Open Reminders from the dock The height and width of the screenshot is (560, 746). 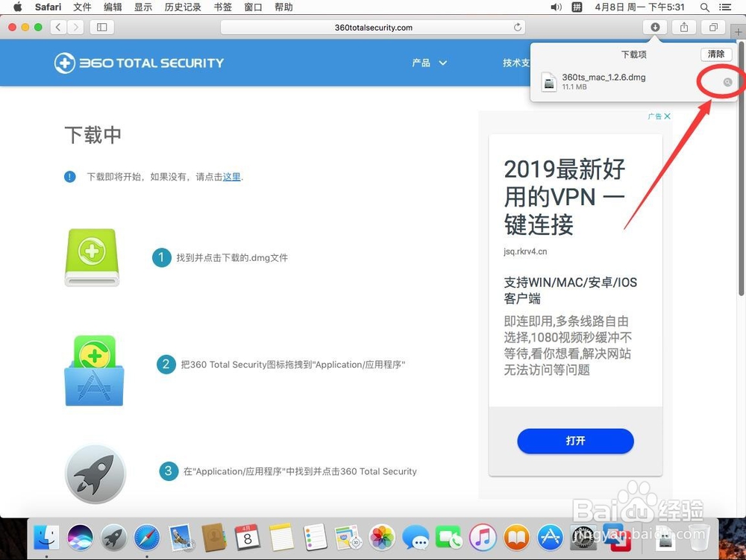click(x=315, y=537)
